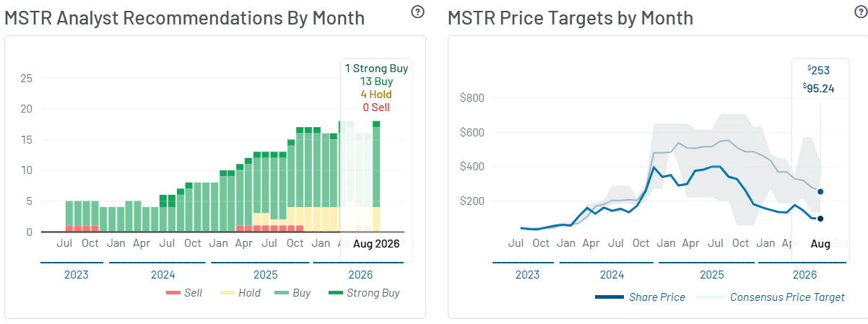
Task: Click the 'Aug 2026' axis label
Action: 376,243
